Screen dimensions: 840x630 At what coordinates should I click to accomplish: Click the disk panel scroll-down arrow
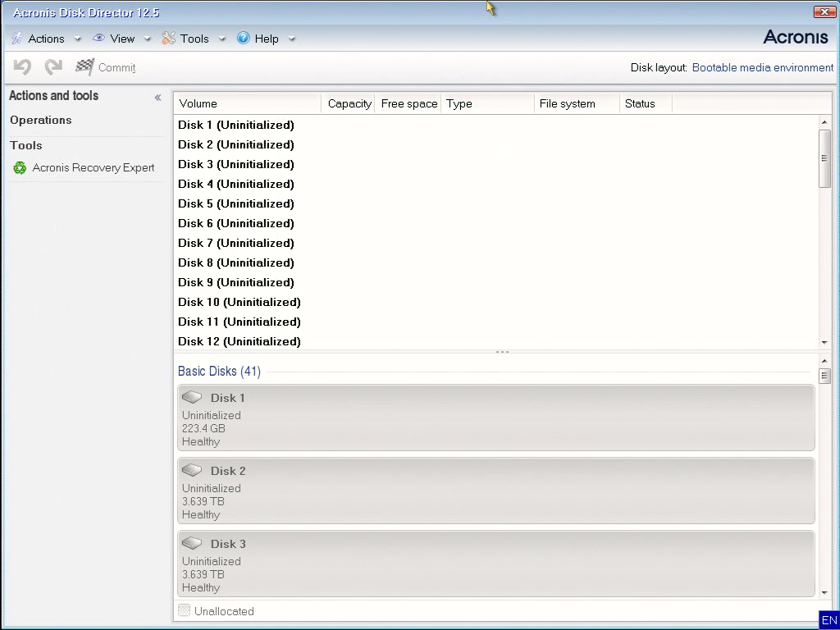(x=824, y=592)
